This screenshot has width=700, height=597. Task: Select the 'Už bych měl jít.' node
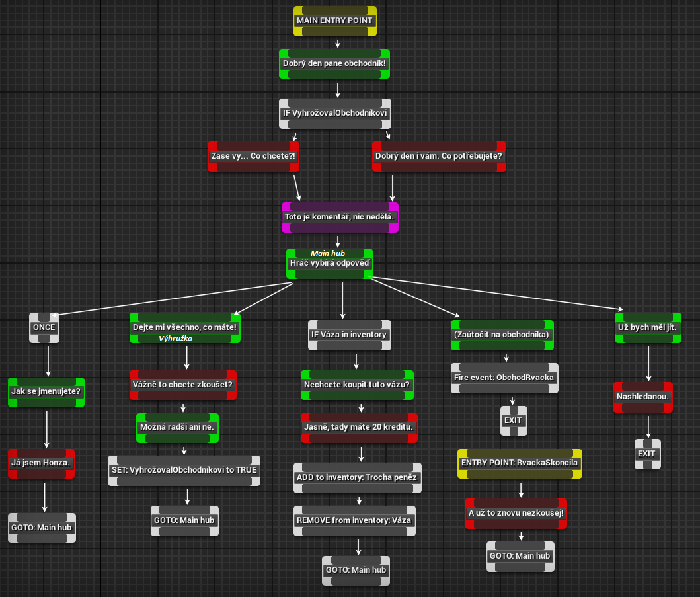648,328
